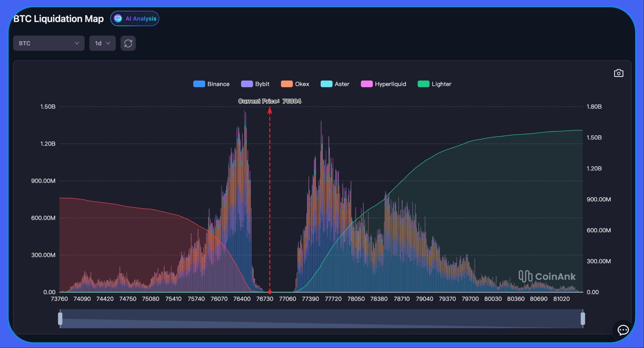Click left axis value 900.00M
Image resolution: width=644 pixels, height=348 pixels.
(x=43, y=181)
